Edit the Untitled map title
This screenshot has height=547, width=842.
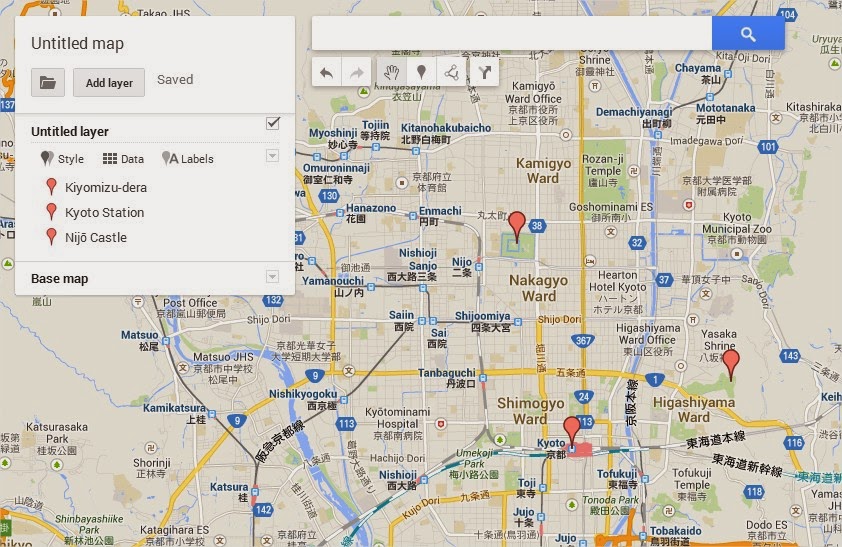tap(77, 43)
